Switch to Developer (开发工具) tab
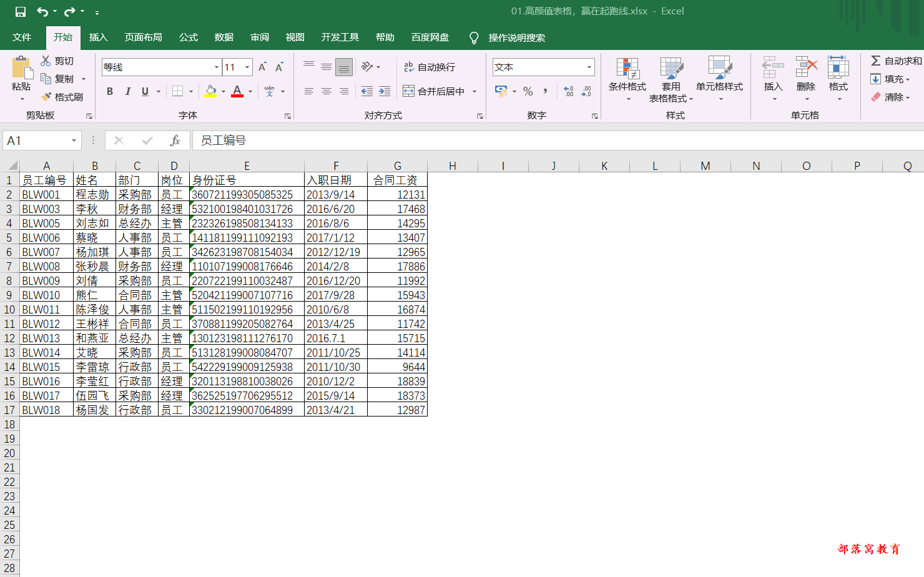This screenshot has height=577, width=924. 340,37
